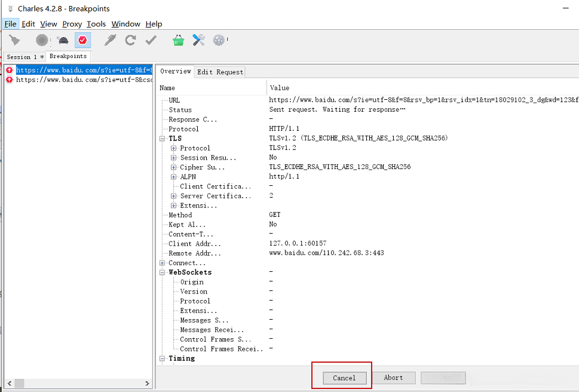Click the green basket icon
Screen dimensions: 579x392
click(178, 40)
